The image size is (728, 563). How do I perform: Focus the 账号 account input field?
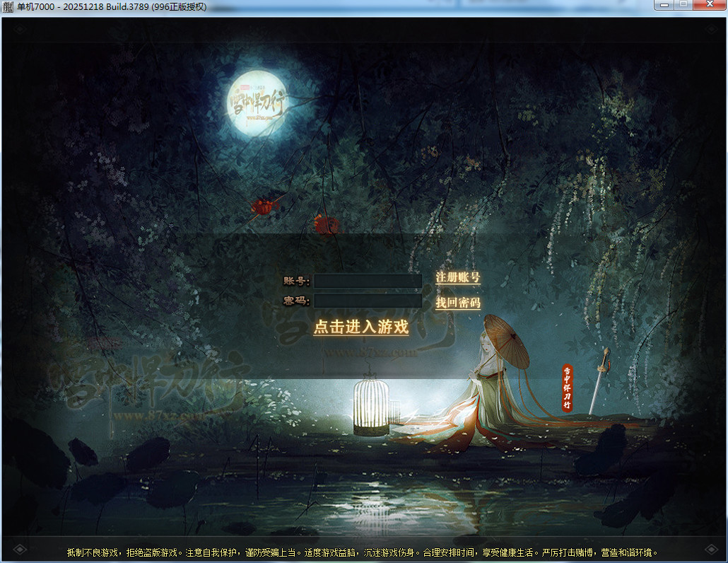click(368, 281)
